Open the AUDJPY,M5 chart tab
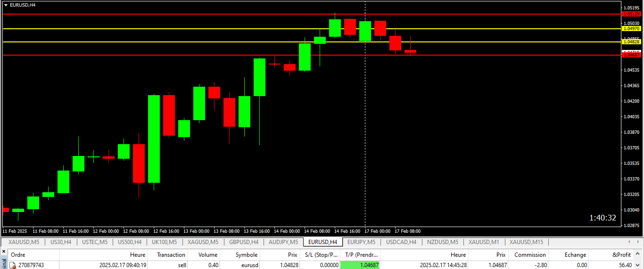The image size is (644, 269). [283, 242]
